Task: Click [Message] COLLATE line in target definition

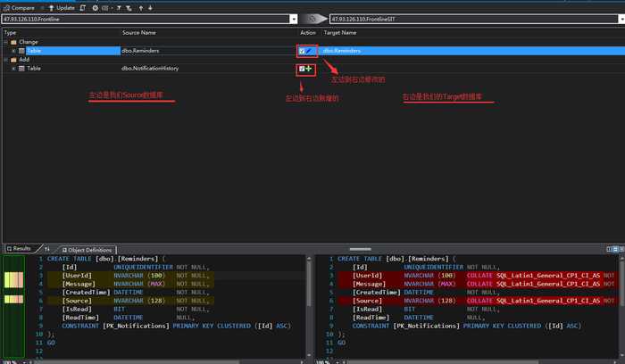Action: (478, 284)
